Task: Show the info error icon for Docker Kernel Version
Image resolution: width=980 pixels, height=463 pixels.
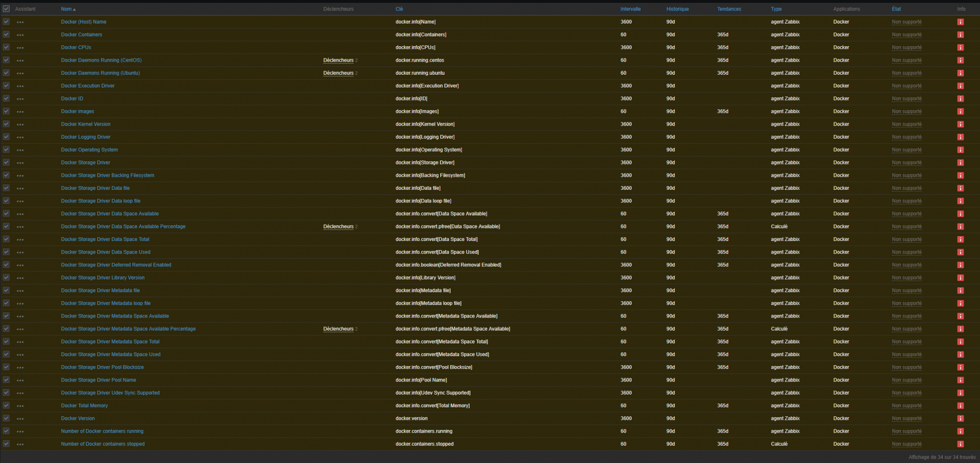Action: (960, 124)
